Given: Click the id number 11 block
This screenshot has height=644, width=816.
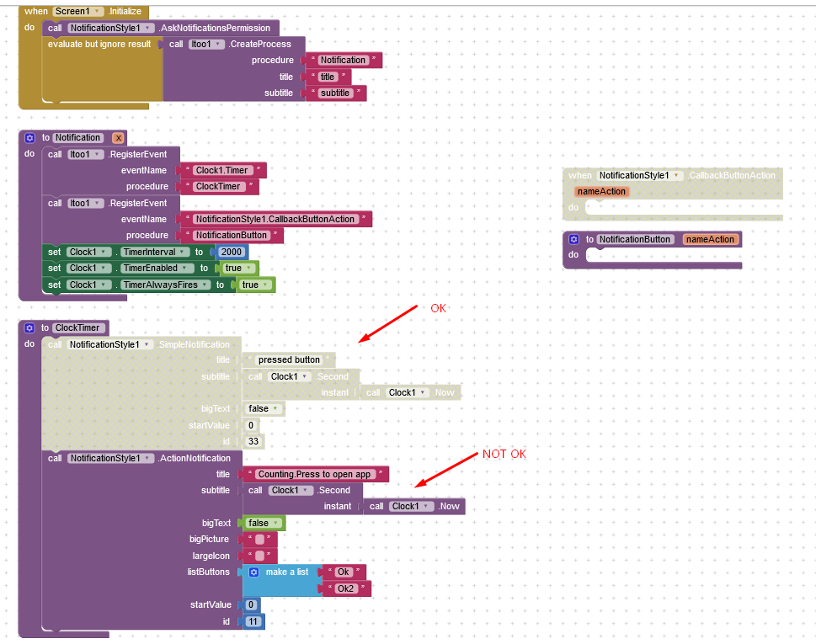Looking at the screenshot, I should tap(253, 622).
